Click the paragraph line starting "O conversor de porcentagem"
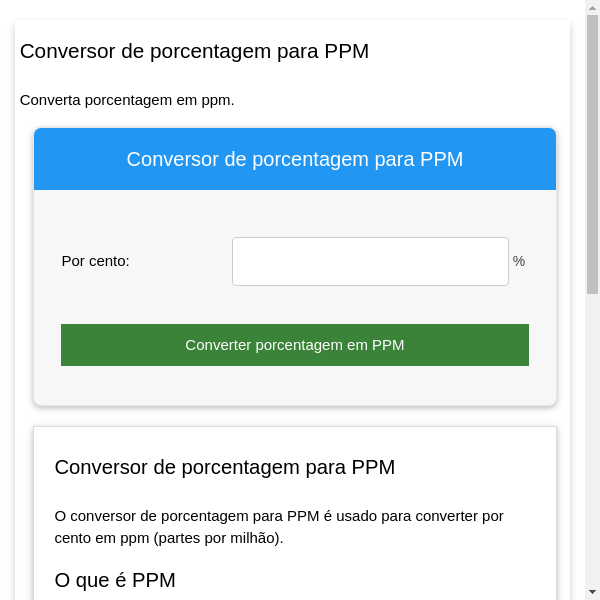Viewport: 600px width, 600px height. point(279,516)
